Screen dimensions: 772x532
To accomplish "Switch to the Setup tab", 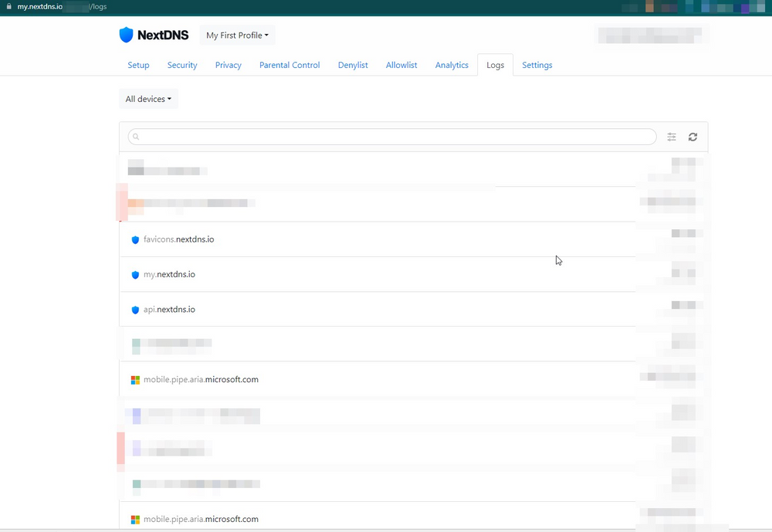I will tap(138, 65).
